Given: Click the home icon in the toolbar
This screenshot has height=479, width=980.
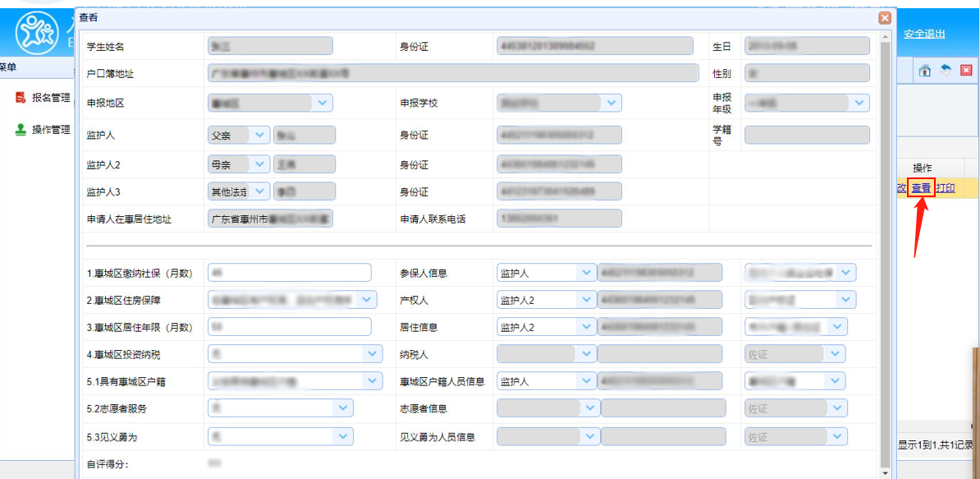Looking at the screenshot, I should (925, 71).
